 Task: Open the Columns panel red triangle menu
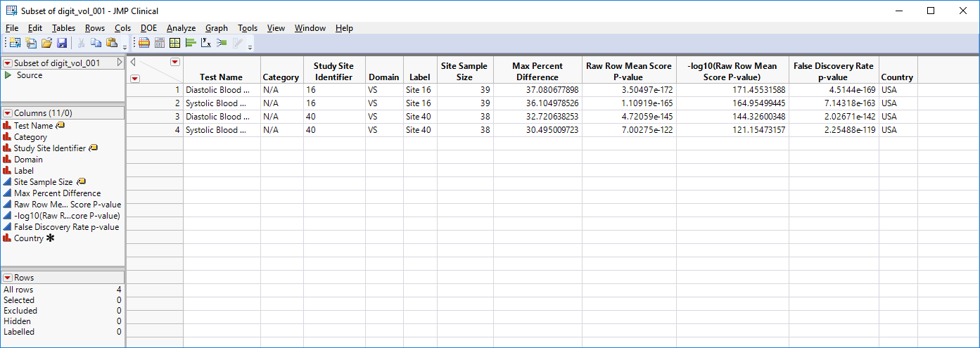pyautogui.click(x=8, y=113)
